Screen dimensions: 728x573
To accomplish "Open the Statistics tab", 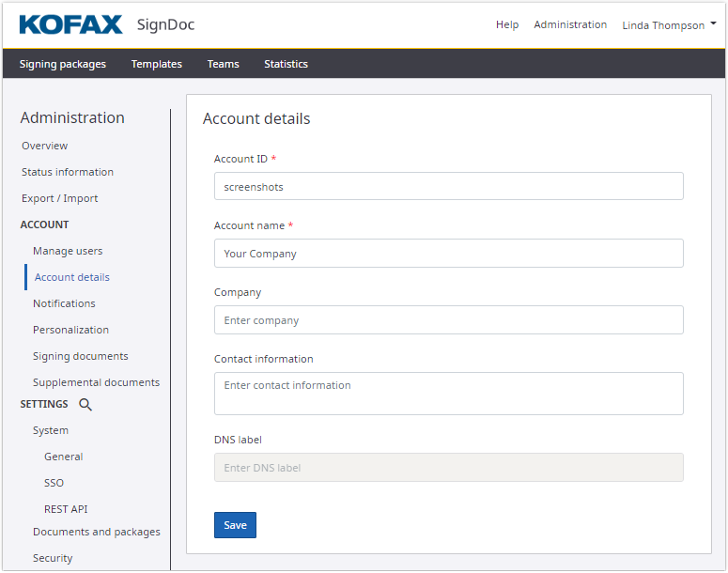I will [x=286, y=64].
